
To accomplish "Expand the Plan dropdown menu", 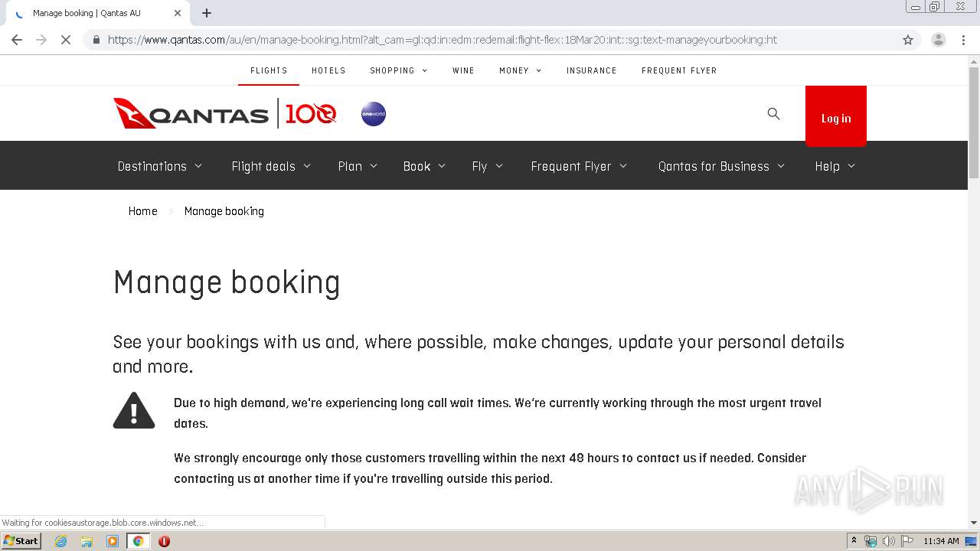I will [358, 166].
